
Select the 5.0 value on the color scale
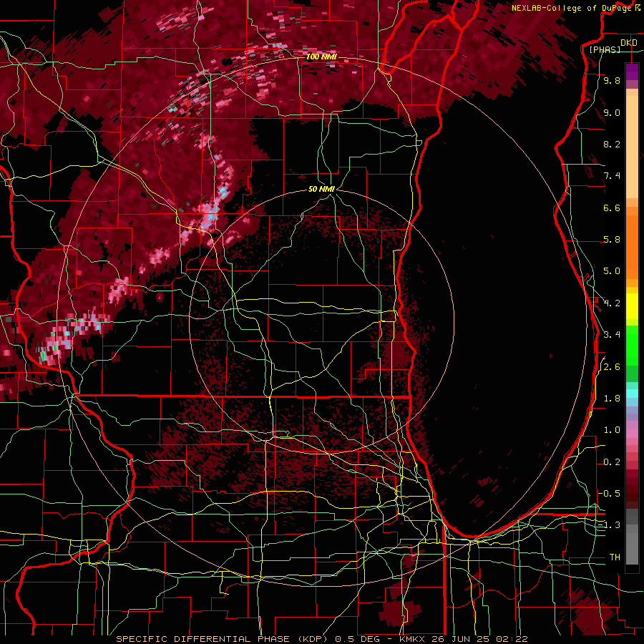[x=612, y=271]
